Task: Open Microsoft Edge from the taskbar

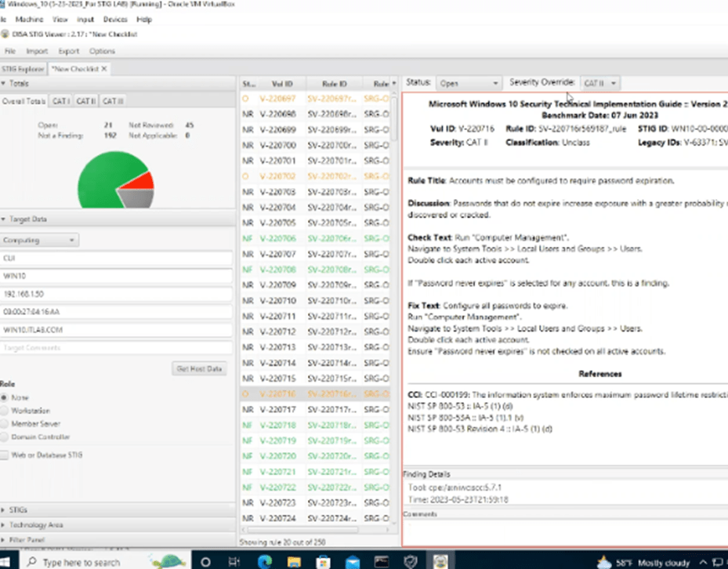Action: click(x=265, y=561)
